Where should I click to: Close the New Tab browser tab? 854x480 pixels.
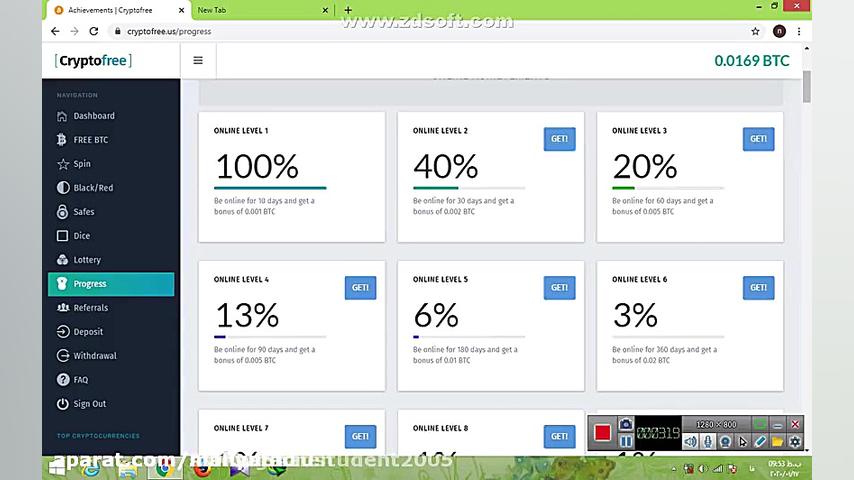325,10
